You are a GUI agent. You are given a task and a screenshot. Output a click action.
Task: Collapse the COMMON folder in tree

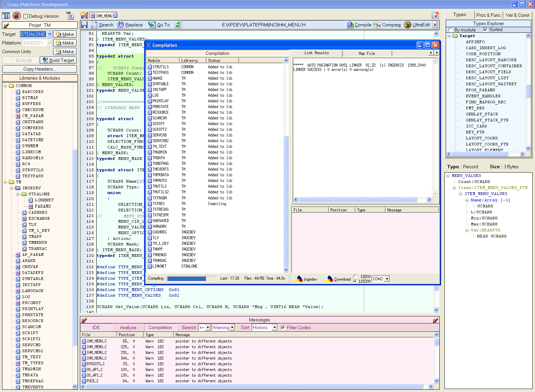[5, 86]
